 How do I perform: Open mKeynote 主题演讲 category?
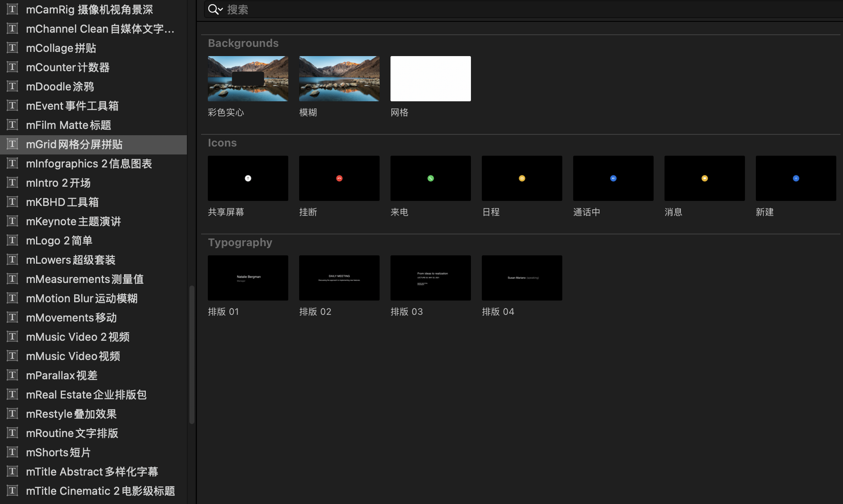pos(93,221)
